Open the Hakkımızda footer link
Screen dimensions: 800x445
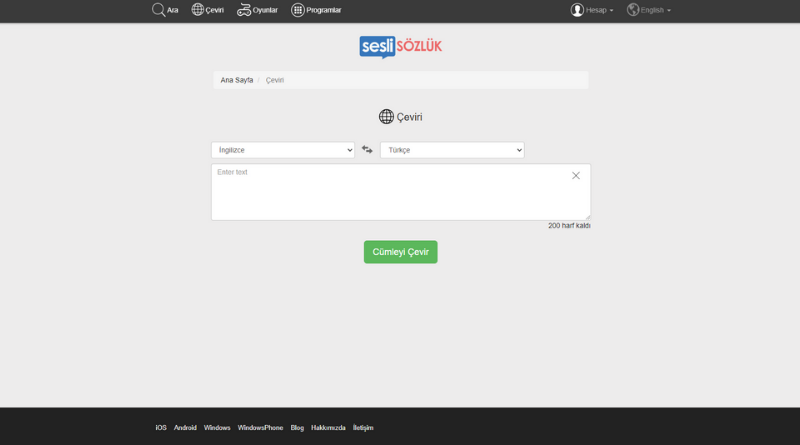pyautogui.click(x=328, y=428)
